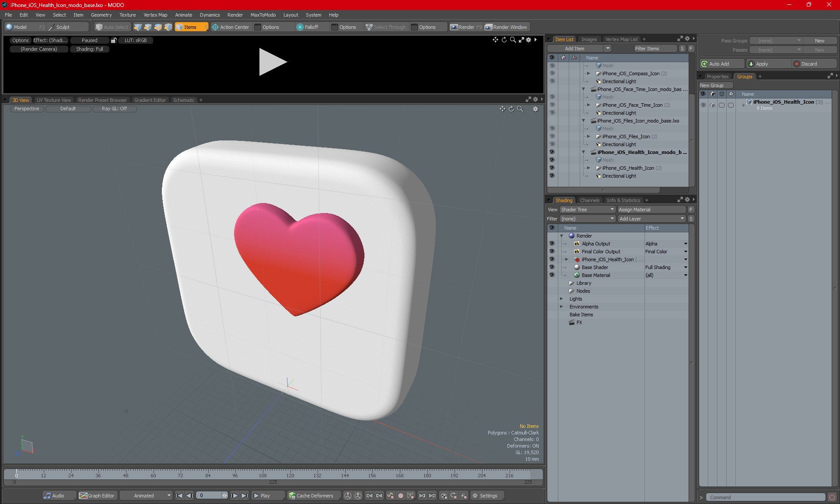Select Polygons mode cube icon in toolbar
Image resolution: width=840 pixels, height=504 pixels.
click(158, 27)
